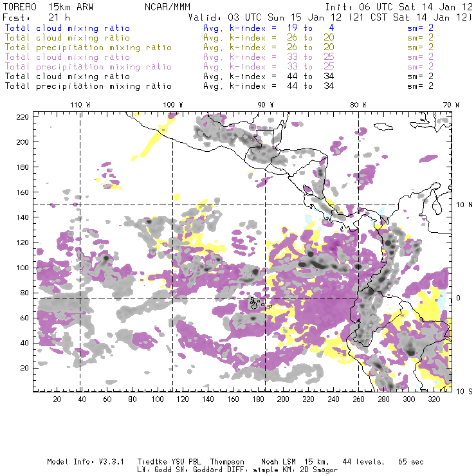Click the "140" tick on the vertical axis

(x=23, y=217)
